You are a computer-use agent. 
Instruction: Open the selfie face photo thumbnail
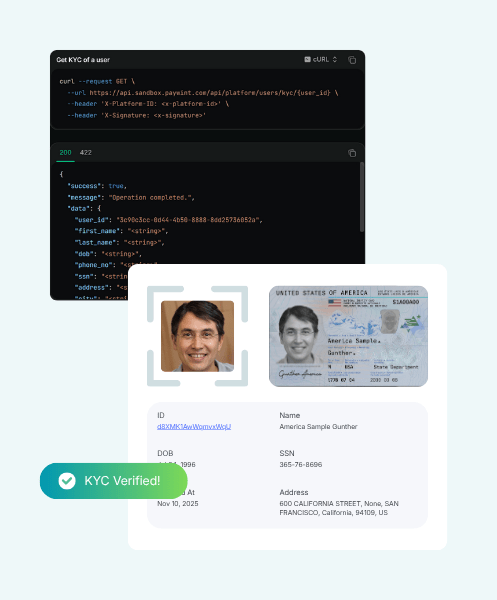pyautogui.click(x=197, y=336)
